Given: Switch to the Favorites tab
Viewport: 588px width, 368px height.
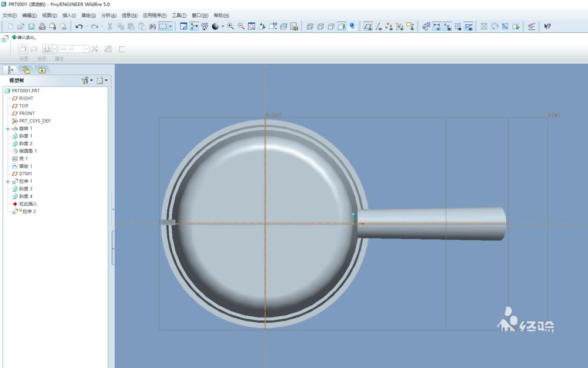Looking at the screenshot, I should pos(42,70).
